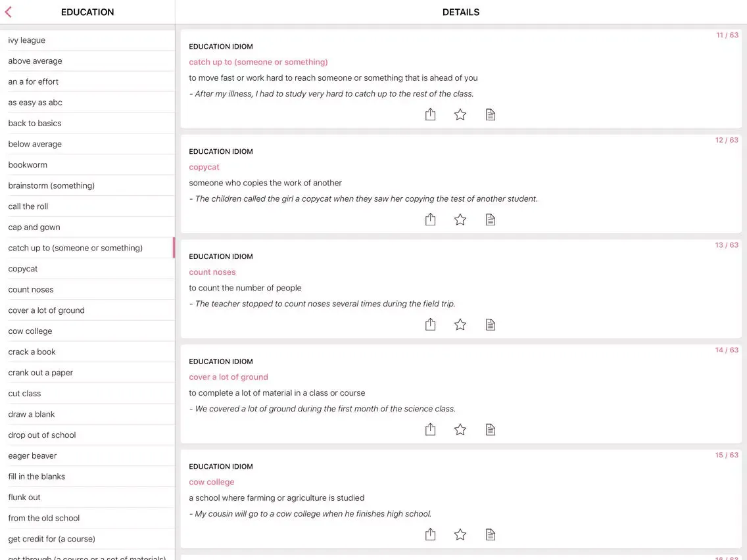This screenshot has height=560, width=747.
Task: Star the 'cow college' idiom
Action: click(x=460, y=534)
